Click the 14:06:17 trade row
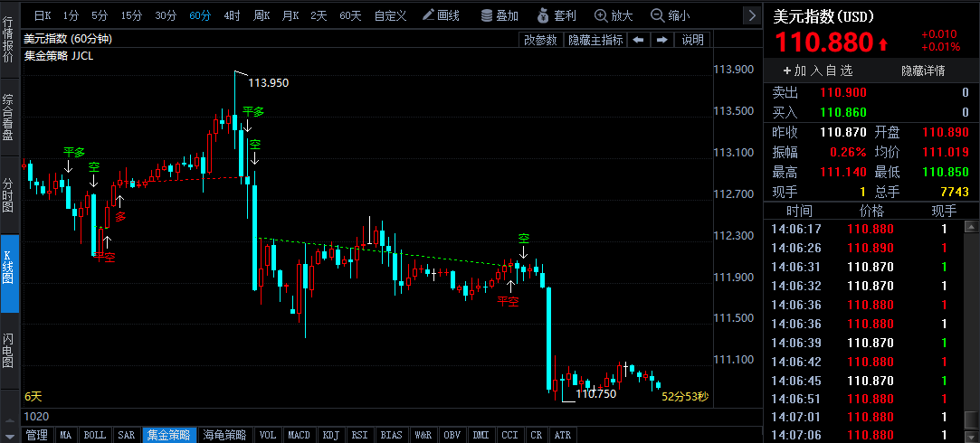Image resolution: width=980 pixels, height=443 pixels. click(x=865, y=229)
